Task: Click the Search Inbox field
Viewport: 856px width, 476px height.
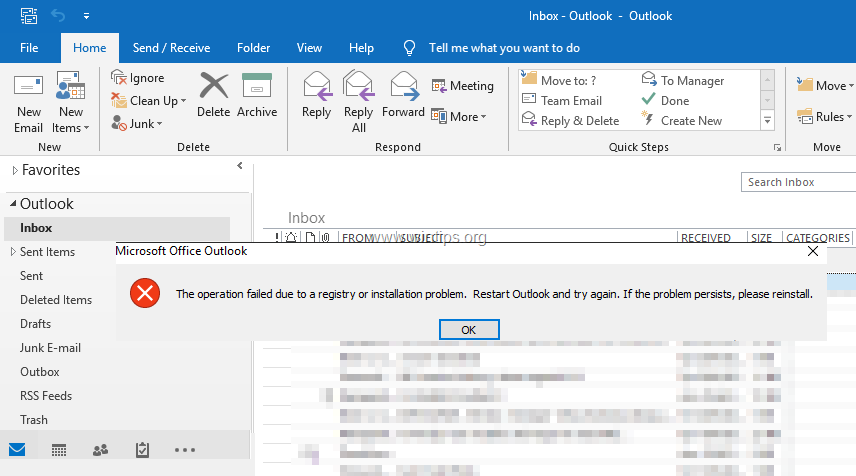Action: coord(798,182)
